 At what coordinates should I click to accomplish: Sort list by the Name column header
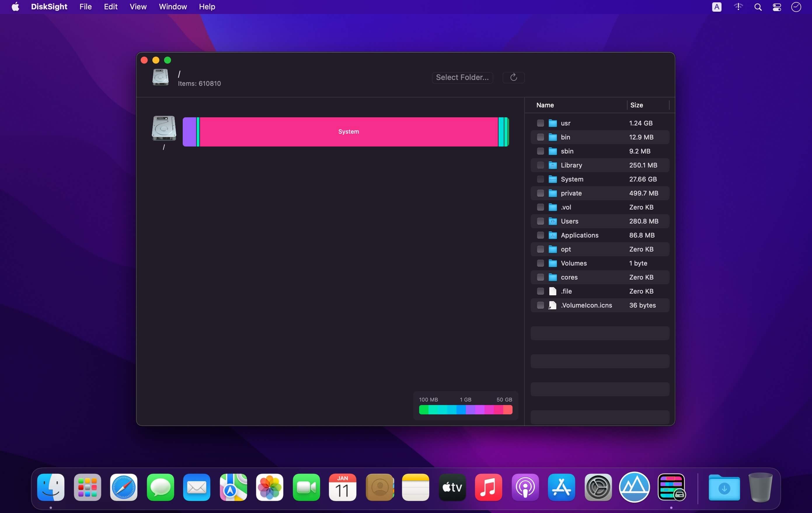(545, 105)
